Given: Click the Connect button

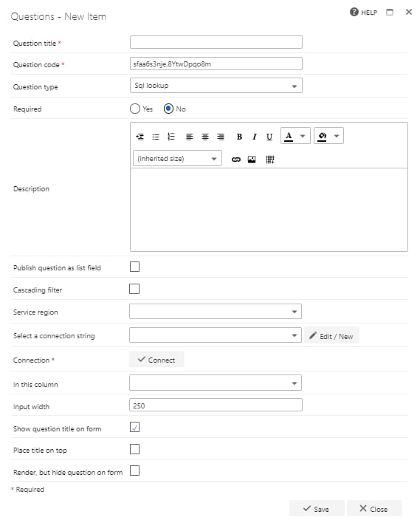Looking at the screenshot, I should tap(156, 360).
